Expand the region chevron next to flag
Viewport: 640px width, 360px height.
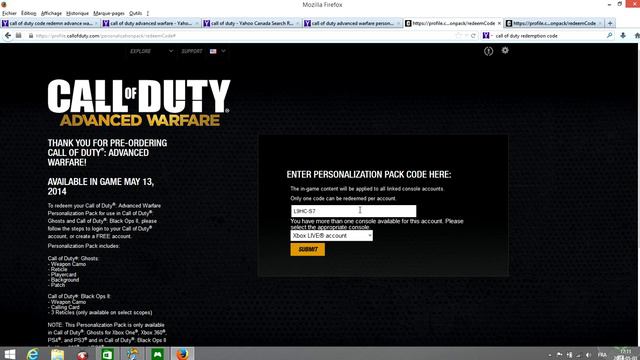223,51
